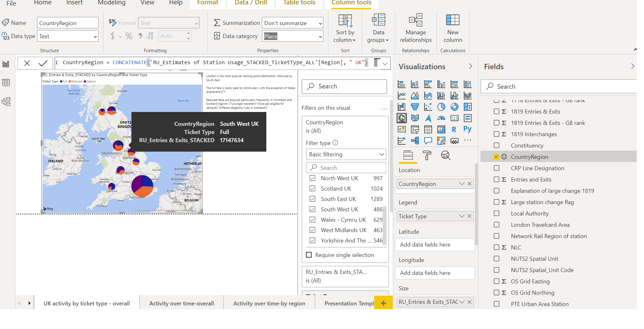The width and height of the screenshot is (644, 329).
Task: Open Activity over time-by region page
Action: click(x=269, y=303)
